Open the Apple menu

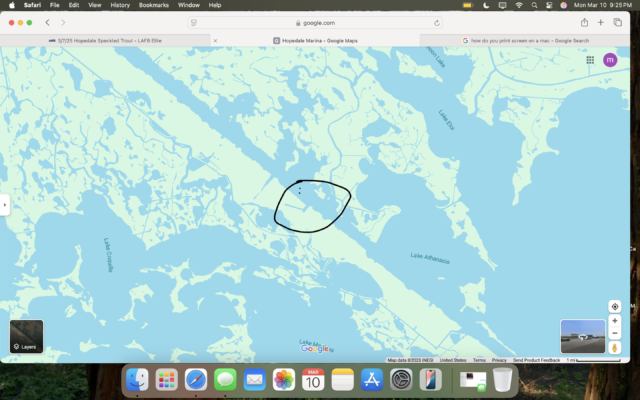11,5
